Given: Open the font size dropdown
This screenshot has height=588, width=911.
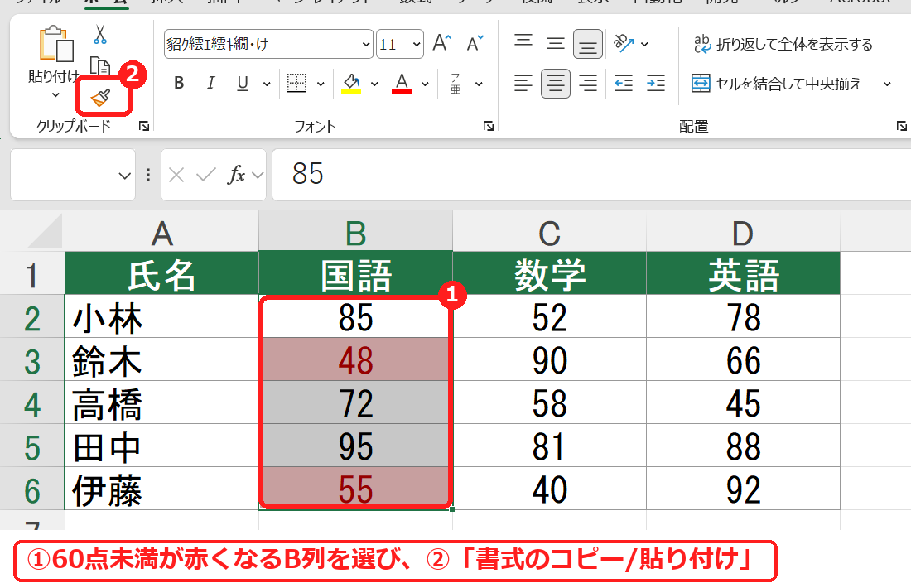Looking at the screenshot, I should point(417,44).
